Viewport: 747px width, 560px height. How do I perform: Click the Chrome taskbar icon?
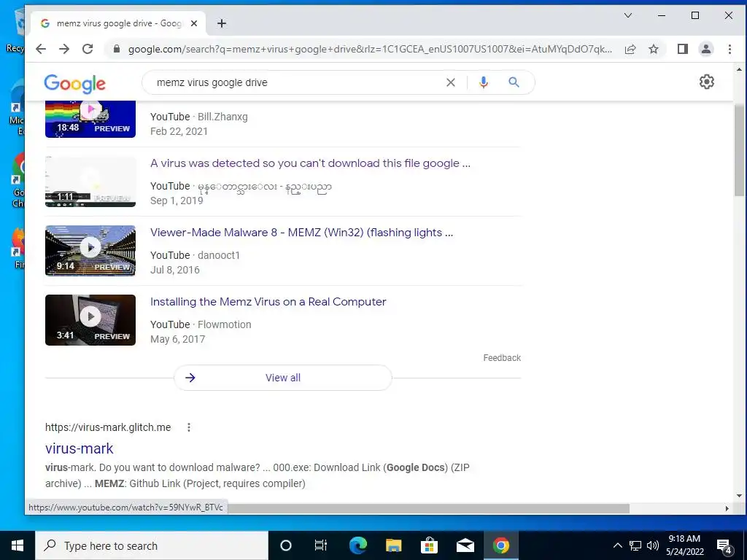pos(500,545)
